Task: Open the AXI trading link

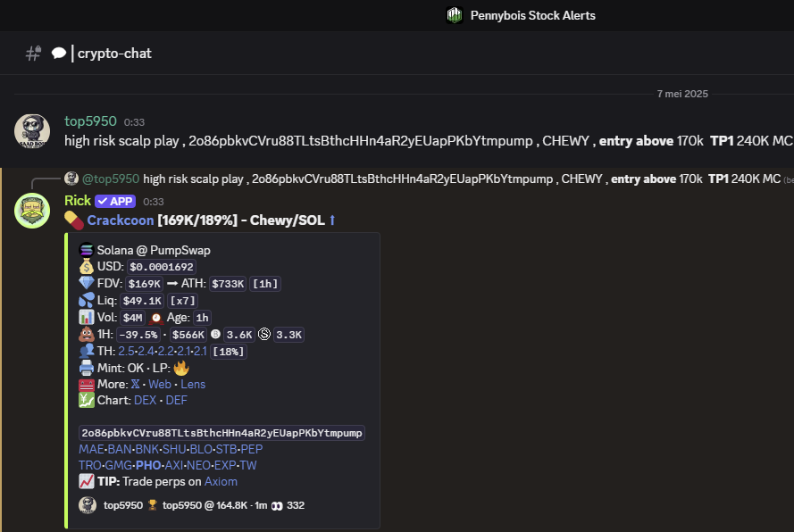Action: pos(173,465)
